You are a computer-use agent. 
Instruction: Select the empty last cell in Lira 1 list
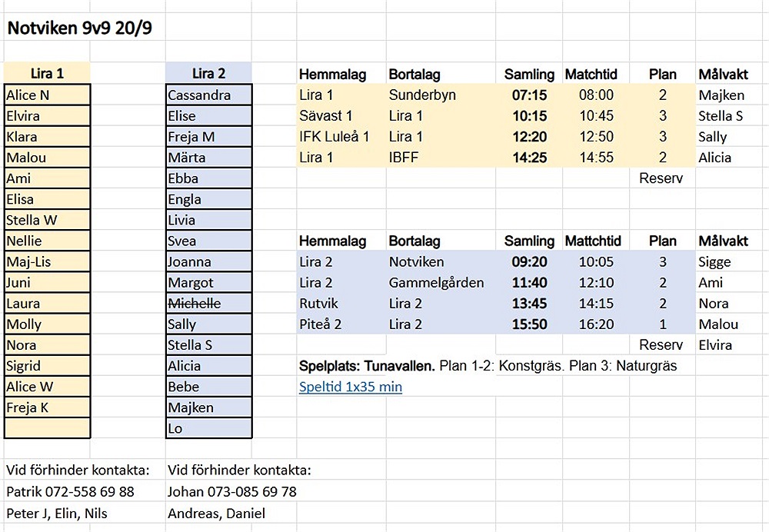click(47, 428)
